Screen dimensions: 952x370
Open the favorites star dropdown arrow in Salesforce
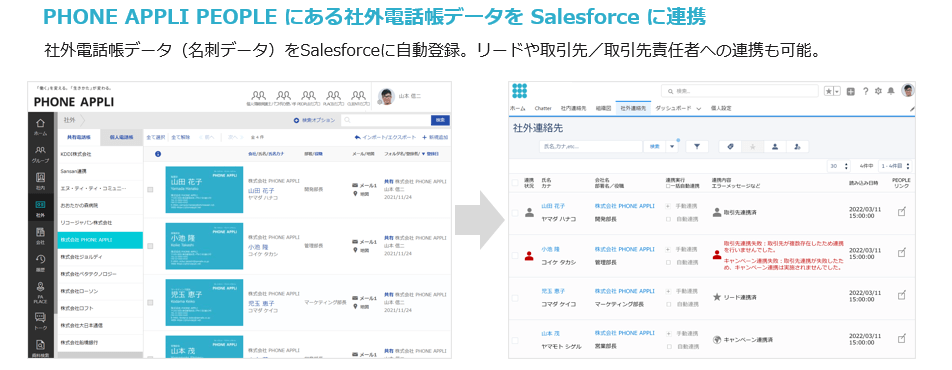[x=837, y=91]
